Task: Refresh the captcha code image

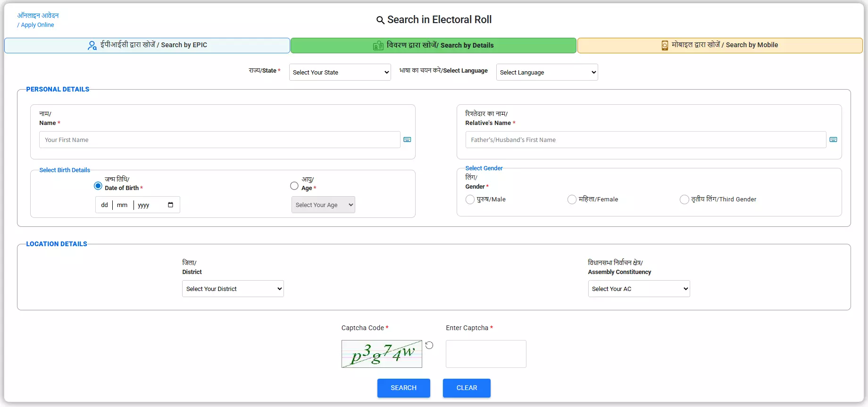Action: pyautogui.click(x=429, y=345)
